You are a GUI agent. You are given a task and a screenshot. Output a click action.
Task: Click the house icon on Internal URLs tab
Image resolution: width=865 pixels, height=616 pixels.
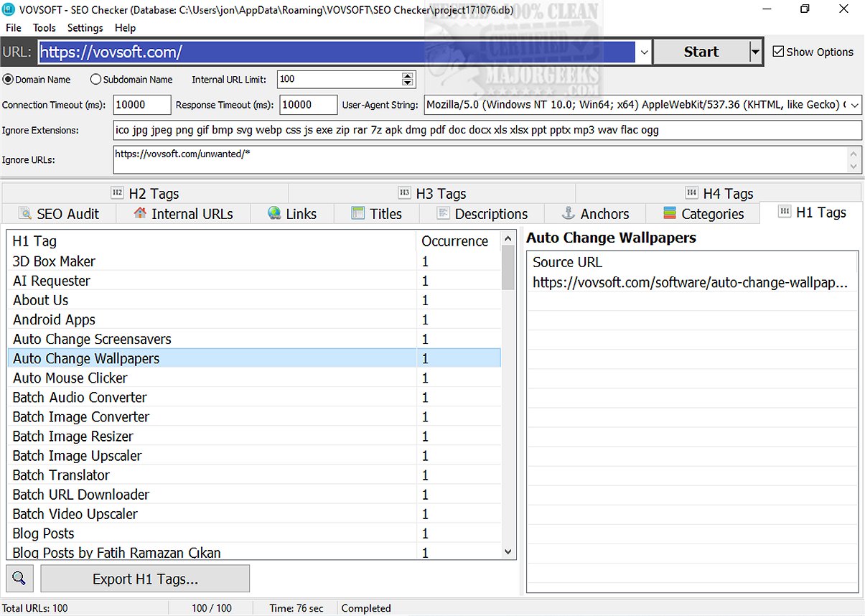[x=141, y=213]
